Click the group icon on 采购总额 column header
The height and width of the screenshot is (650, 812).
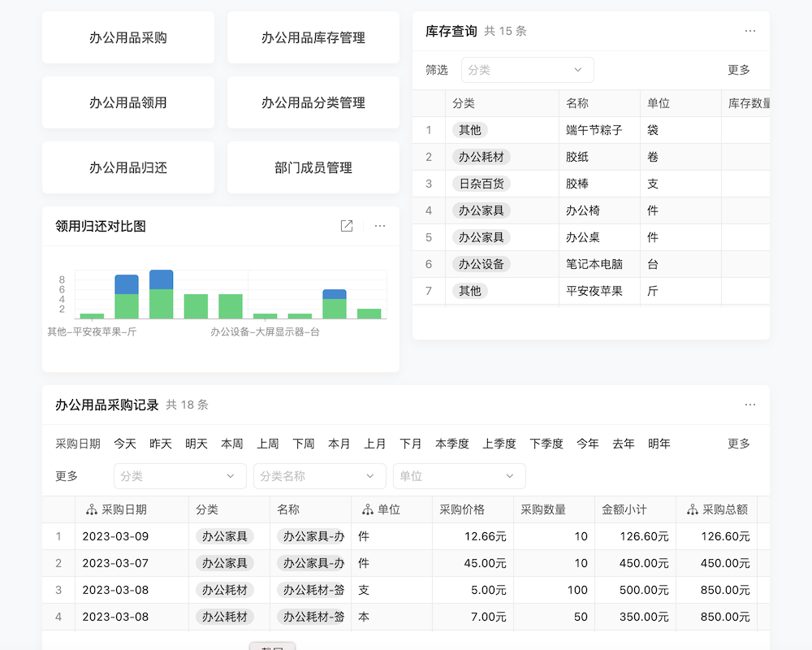693,509
